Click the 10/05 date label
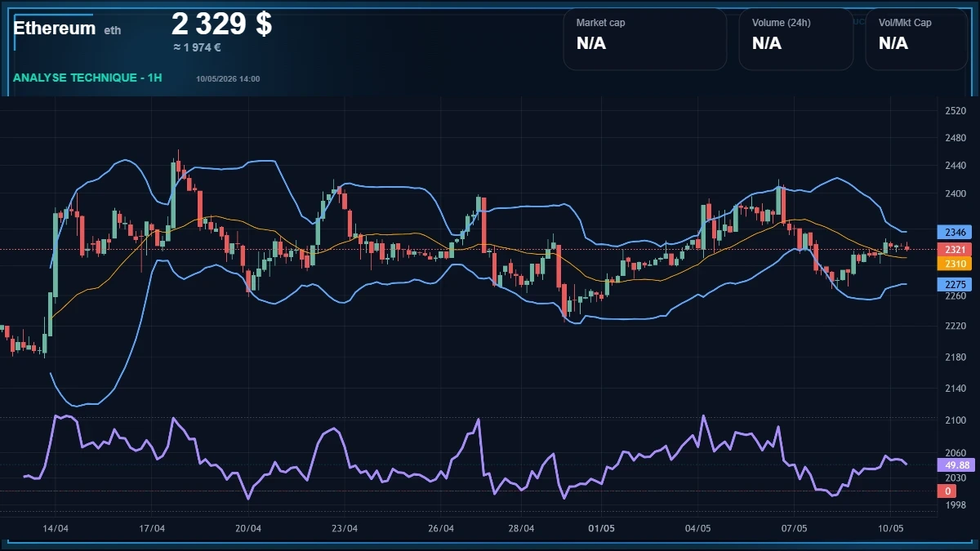This screenshot has width=980, height=551. (890, 528)
